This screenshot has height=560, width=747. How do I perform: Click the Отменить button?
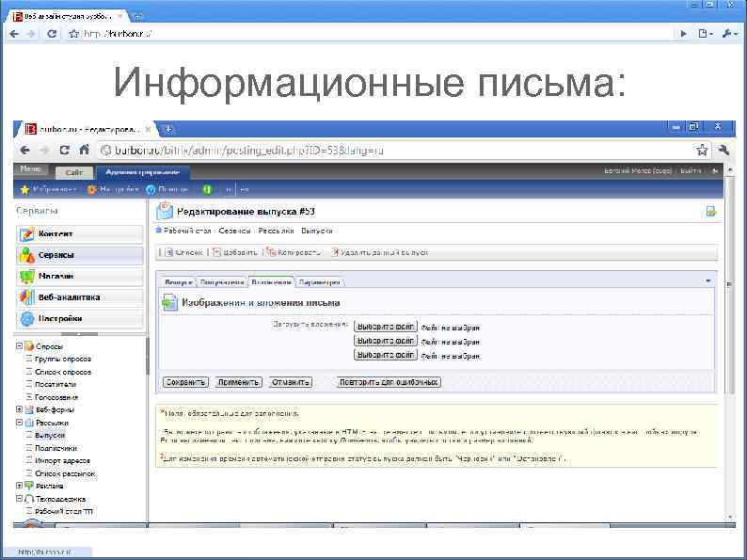click(290, 382)
